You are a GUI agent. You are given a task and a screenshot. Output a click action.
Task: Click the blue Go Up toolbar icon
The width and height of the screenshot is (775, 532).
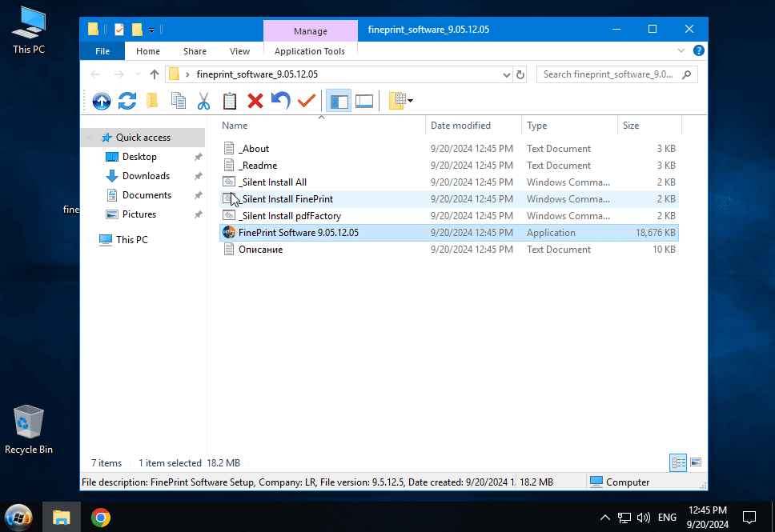point(102,101)
